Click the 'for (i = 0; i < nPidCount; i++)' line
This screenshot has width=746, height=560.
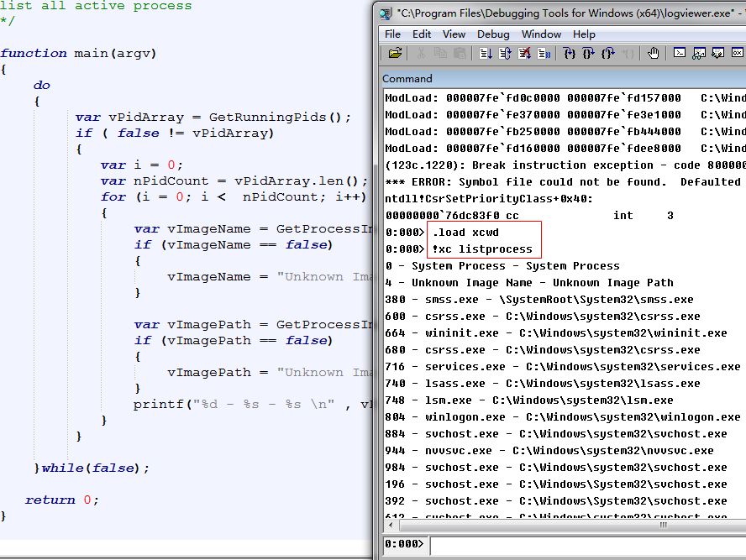coord(234,197)
